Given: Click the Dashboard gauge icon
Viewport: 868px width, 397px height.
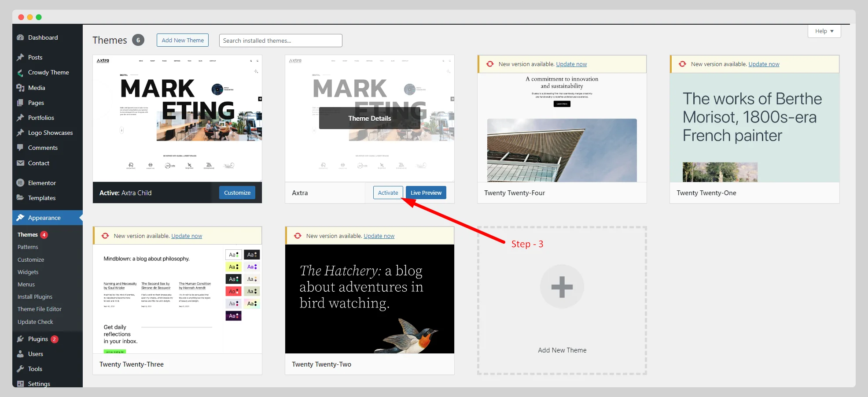Looking at the screenshot, I should click(20, 37).
